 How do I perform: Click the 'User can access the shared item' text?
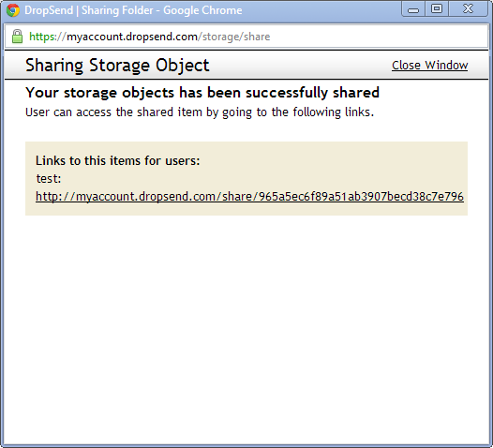[x=200, y=112]
